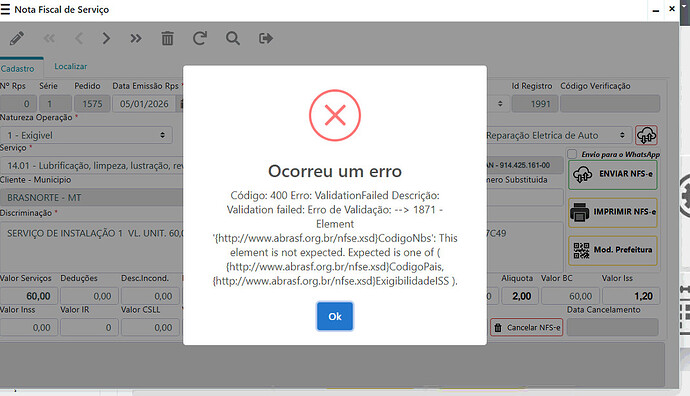Go to next record arrow
690x396 pixels.
pyautogui.click(x=106, y=38)
